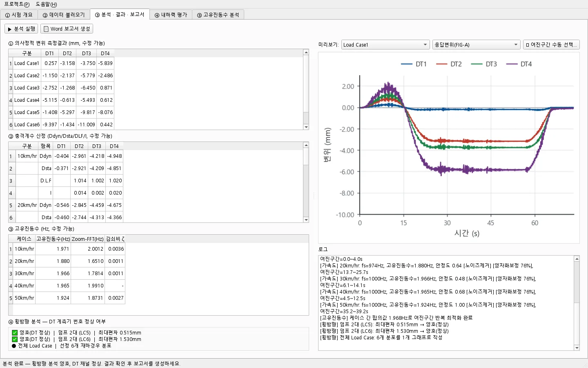The width and height of the screenshot is (588, 368).
Task: Click Load Case1 DT1 value 0.257
Action: (x=50, y=63)
